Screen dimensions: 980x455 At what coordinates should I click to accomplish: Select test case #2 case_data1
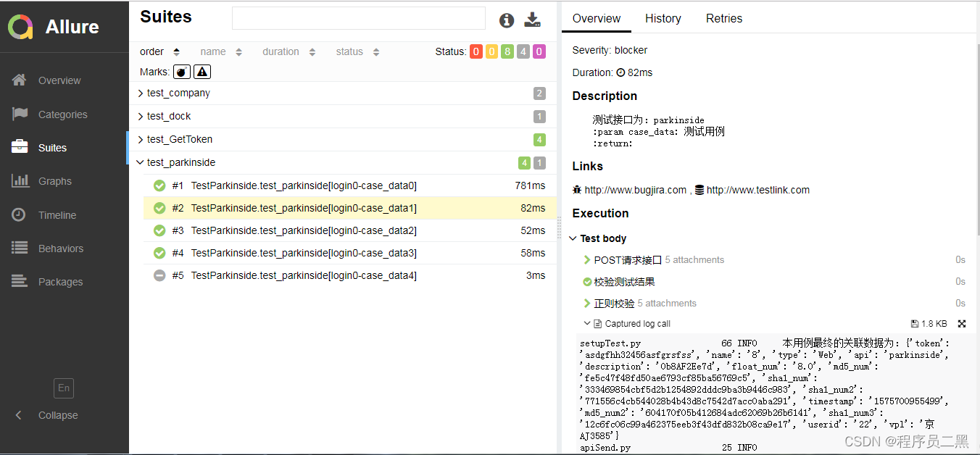(350, 208)
